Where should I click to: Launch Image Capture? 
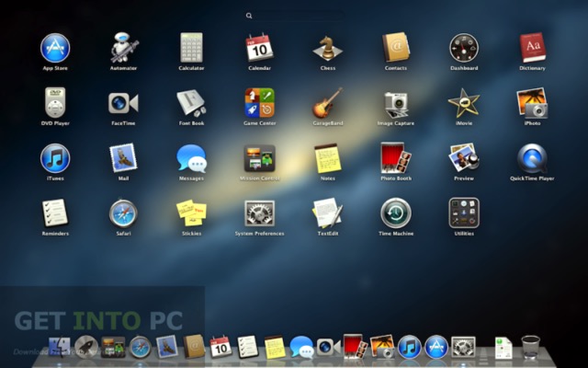click(x=396, y=104)
